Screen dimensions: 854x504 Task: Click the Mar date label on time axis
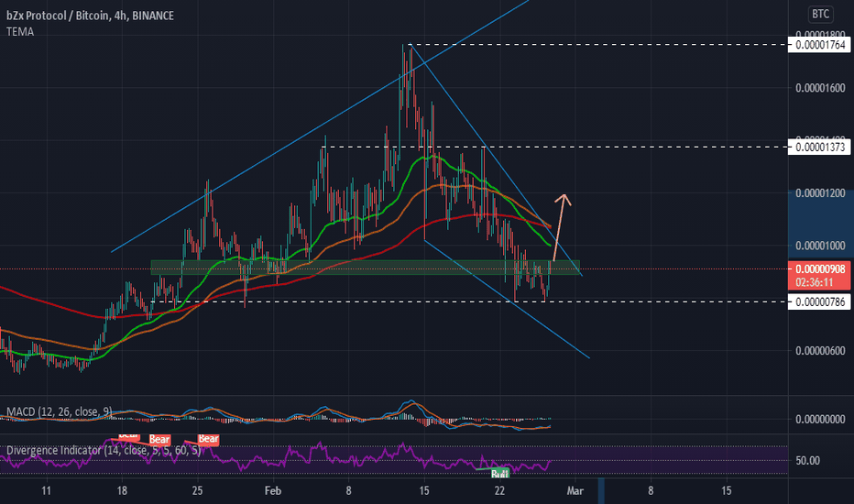[x=575, y=491]
